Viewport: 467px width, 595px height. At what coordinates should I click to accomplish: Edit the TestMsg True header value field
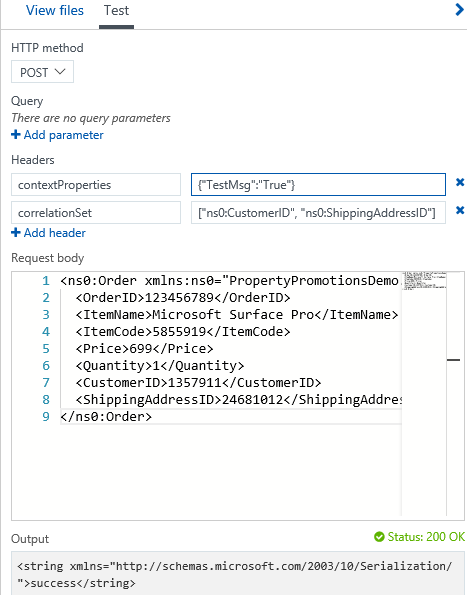318,185
